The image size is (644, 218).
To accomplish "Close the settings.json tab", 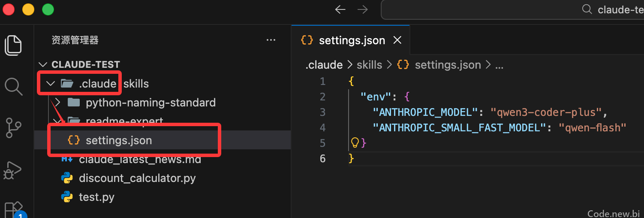I will (397, 40).
